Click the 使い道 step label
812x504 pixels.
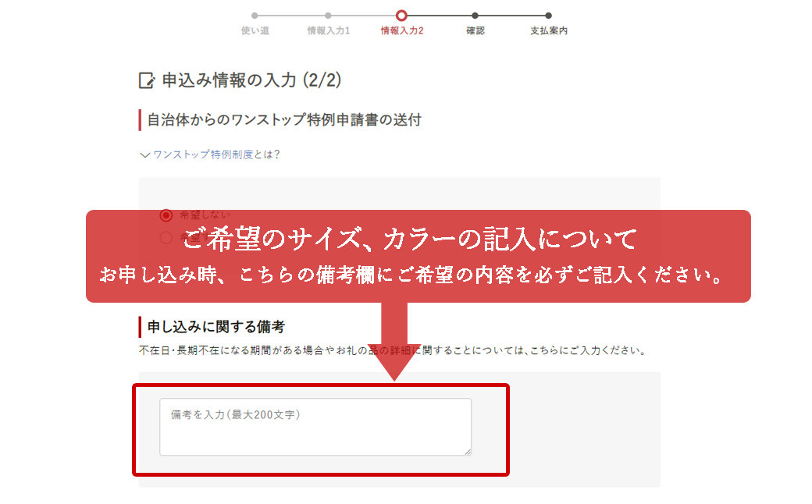(255, 30)
